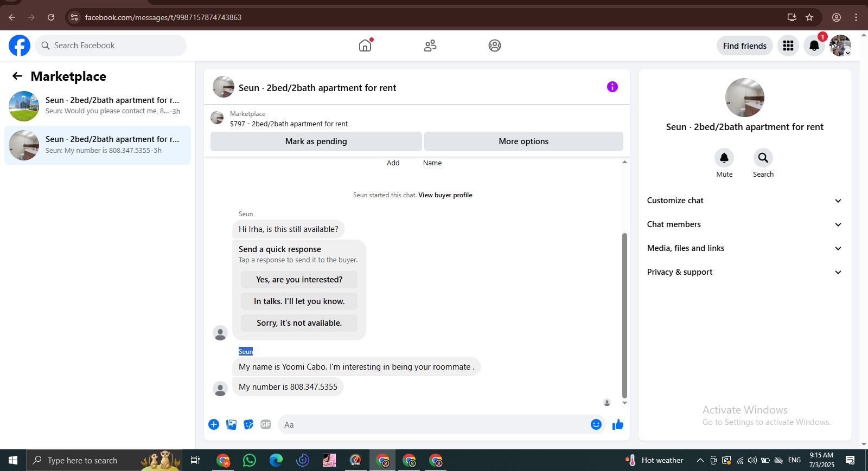Send quick response 'In talks. I'll let you know.'
The height and width of the screenshot is (471, 868).
299,301
